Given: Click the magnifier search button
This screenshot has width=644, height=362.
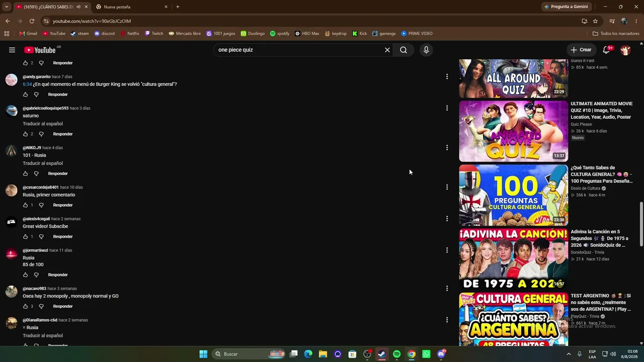Looking at the screenshot, I should pyautogui.click(x=404, y=50).
